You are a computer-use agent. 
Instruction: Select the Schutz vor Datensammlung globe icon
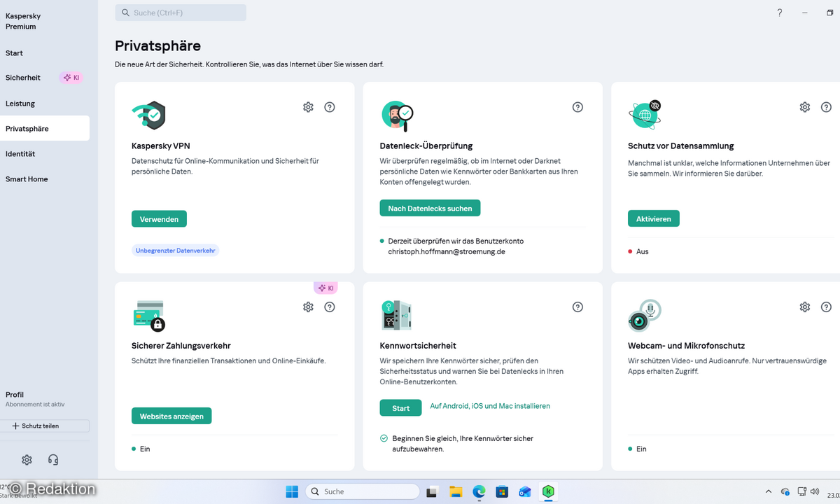point(644,114)
